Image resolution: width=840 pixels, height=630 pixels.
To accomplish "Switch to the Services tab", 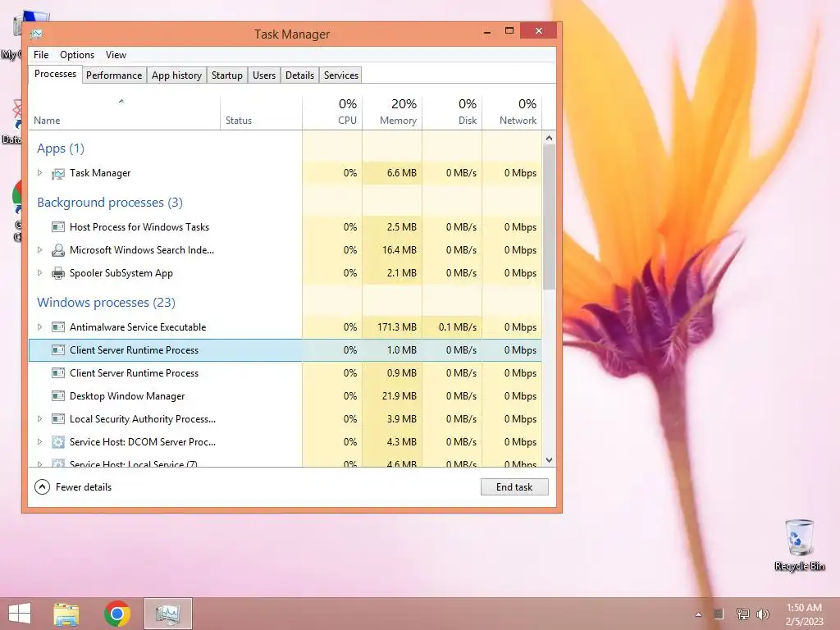I will point(340,75).
